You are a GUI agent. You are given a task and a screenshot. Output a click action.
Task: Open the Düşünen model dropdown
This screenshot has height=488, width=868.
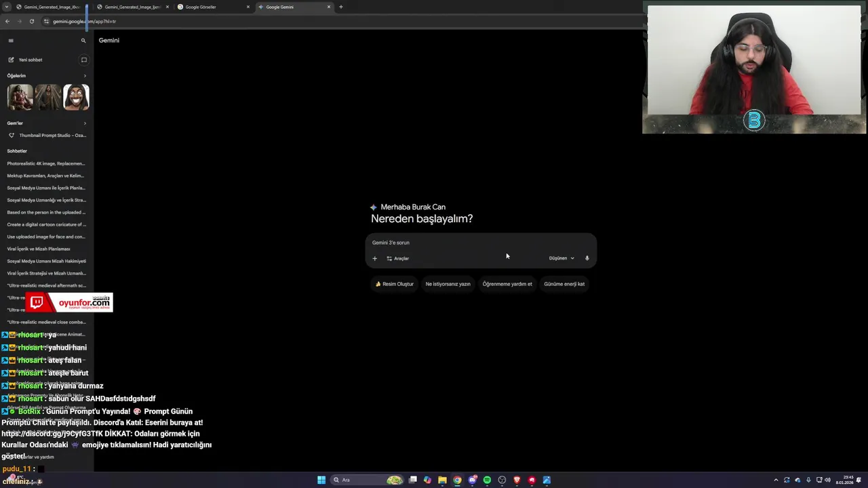(x=561, y=258)
